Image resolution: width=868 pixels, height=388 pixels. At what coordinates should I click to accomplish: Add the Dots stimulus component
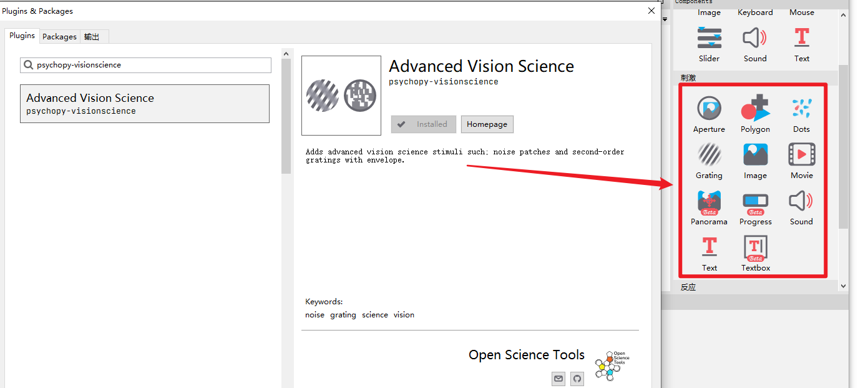pos(801,109)
